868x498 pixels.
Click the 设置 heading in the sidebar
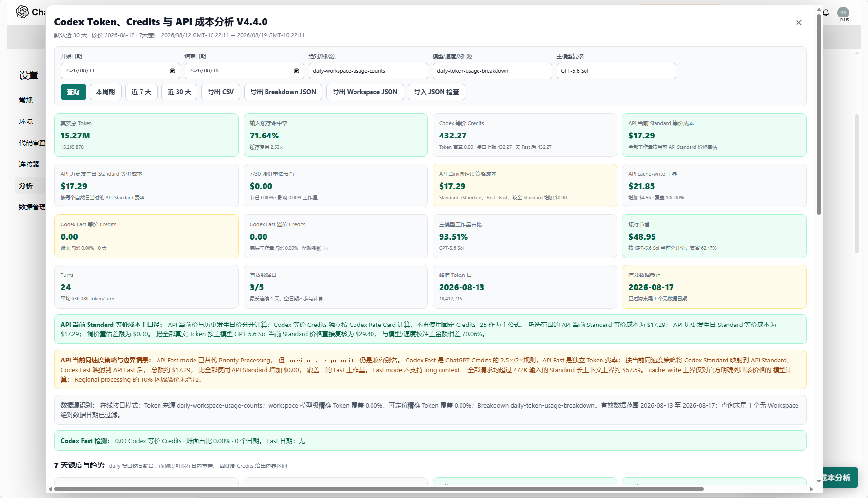pyautogui.click(x=29, y=75)
